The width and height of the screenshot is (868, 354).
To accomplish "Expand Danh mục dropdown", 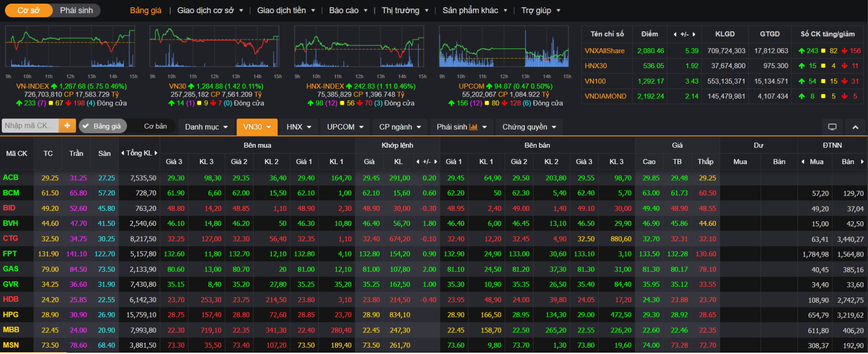I will (x=206, y=127).
